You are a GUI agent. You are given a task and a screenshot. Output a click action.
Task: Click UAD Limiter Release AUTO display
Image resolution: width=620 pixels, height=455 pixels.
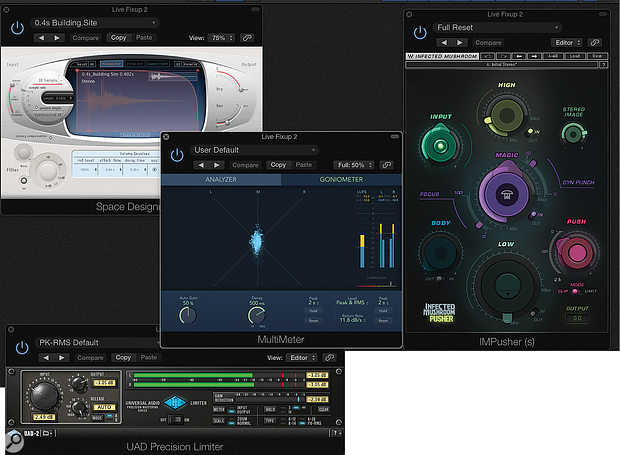coord(104,407)
